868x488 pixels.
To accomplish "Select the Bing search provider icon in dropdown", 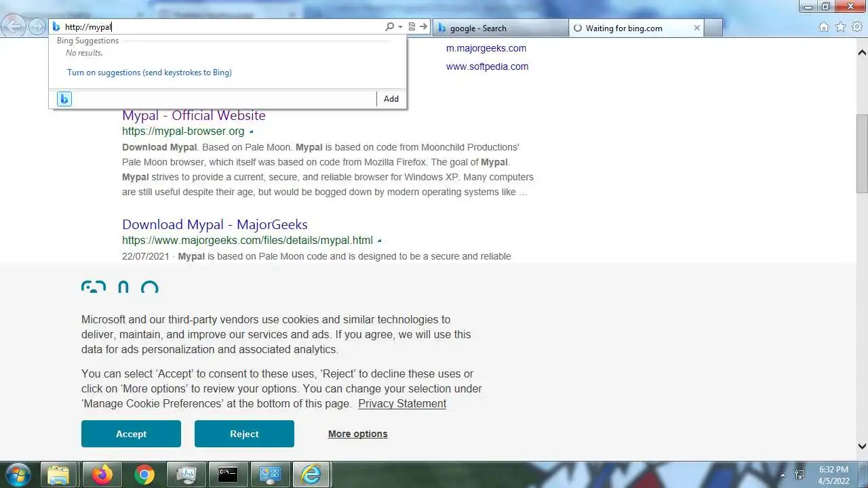I will pyautogui.click(x=64, y=99).
